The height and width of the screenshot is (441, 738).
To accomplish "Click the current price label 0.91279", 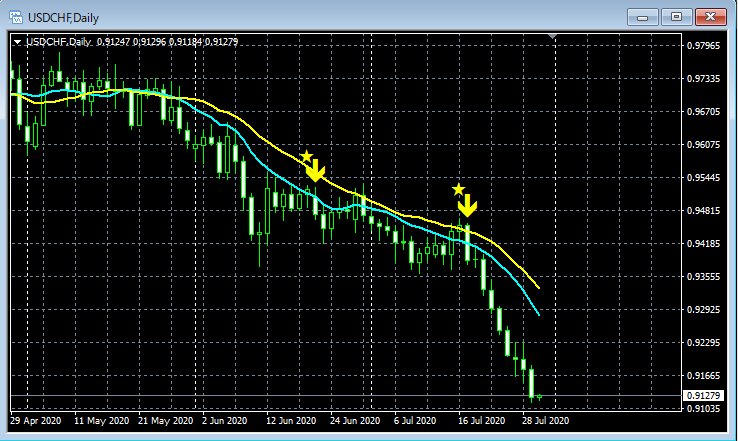I will [703, 395].
